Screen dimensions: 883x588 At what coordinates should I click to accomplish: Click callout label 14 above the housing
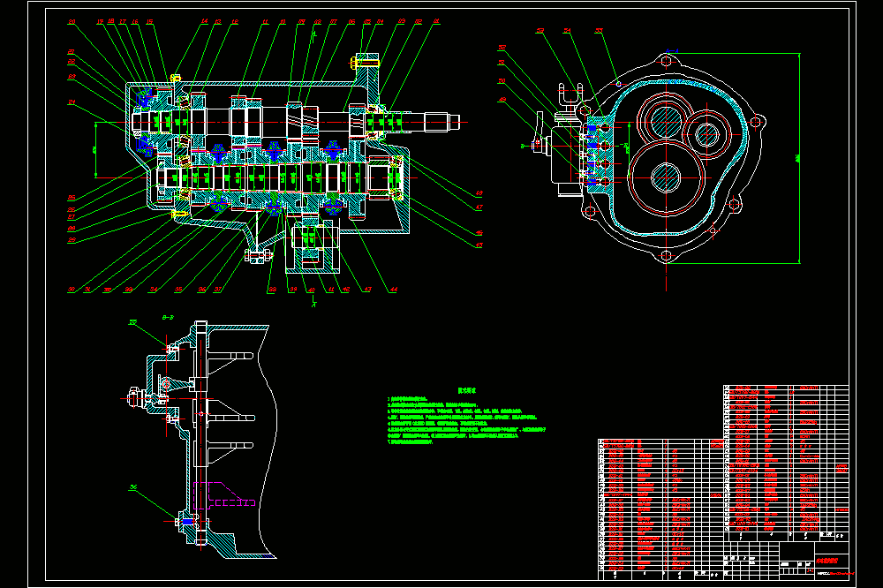coord(205,21)
